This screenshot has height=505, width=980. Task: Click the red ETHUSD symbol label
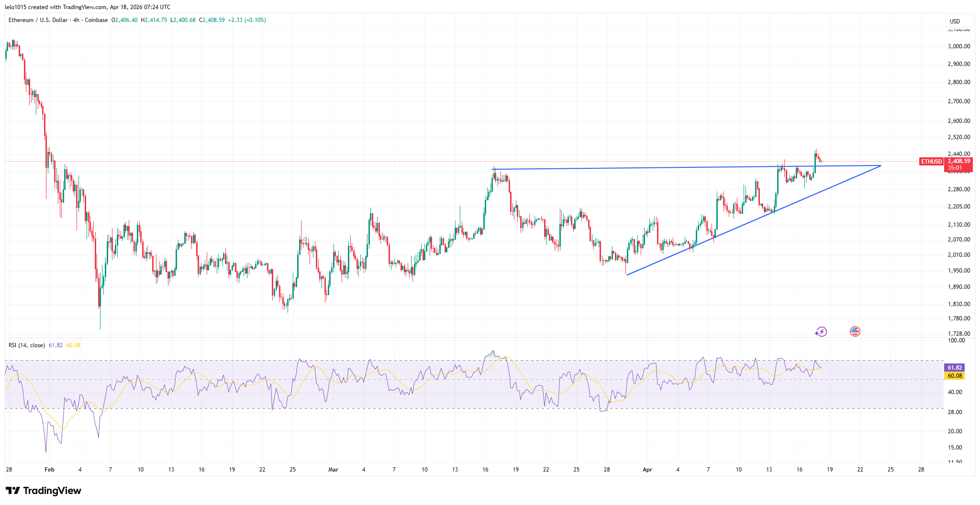tap(931, 162)
